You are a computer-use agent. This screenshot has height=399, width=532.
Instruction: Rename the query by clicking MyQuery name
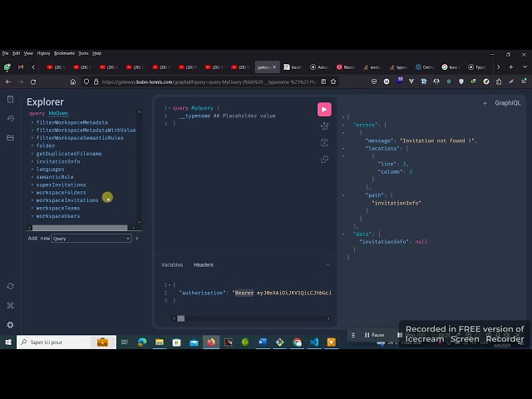(x=58, y=113)
